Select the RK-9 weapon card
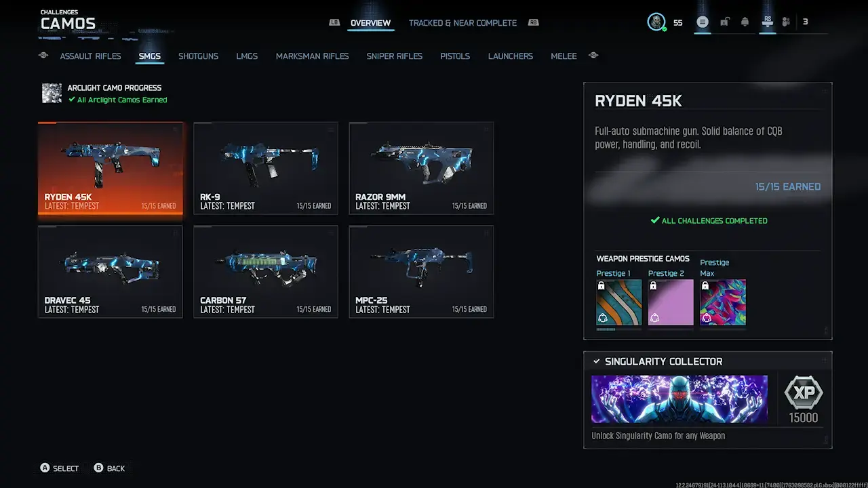Screen dimensions: 868x488 (266, 168)
